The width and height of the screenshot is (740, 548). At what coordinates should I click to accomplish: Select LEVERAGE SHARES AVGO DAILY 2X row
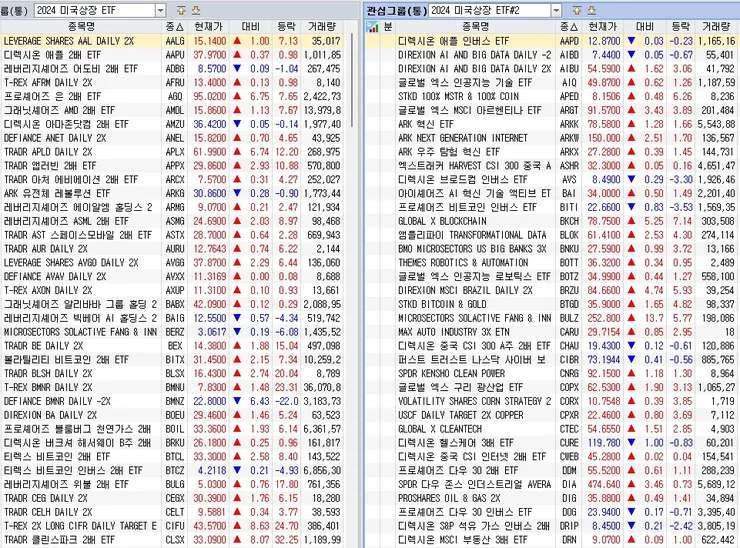(172, 262)
